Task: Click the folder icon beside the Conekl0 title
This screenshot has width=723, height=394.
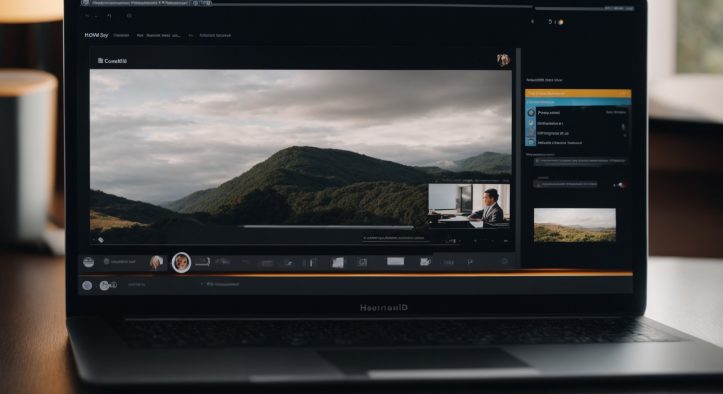Action: click(x=100, y=60)
